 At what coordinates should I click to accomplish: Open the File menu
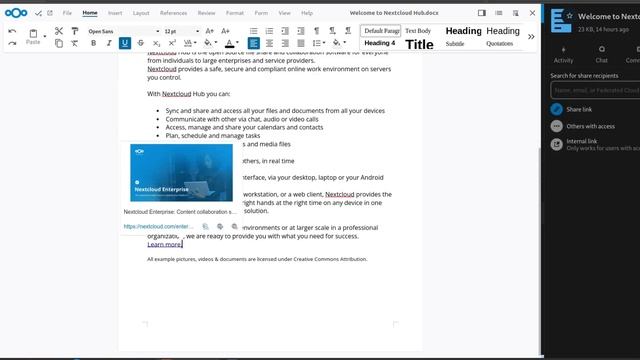(x=67, y=13)
